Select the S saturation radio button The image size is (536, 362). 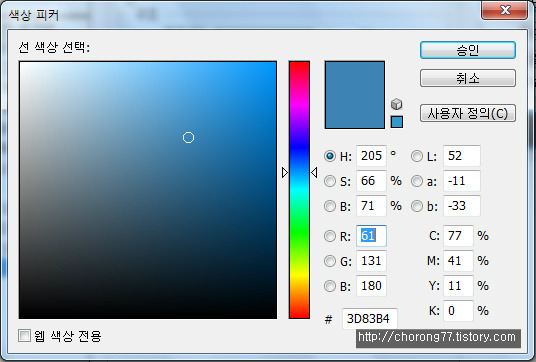click(330, 181)
